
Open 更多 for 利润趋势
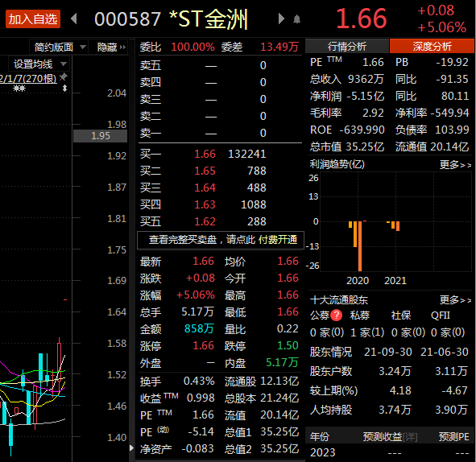pyautogui.click(x=455, y=165)
